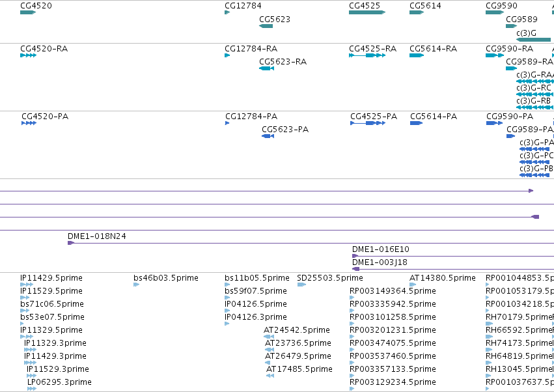Select the c(3)G-PB protein label
This screenshot has height=392, width=554.
536,169
